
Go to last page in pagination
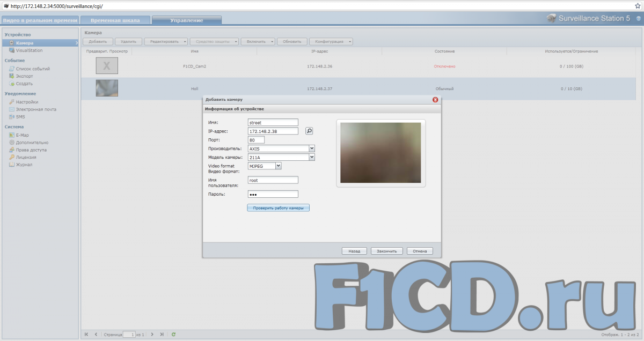click(x=162, y=334)
